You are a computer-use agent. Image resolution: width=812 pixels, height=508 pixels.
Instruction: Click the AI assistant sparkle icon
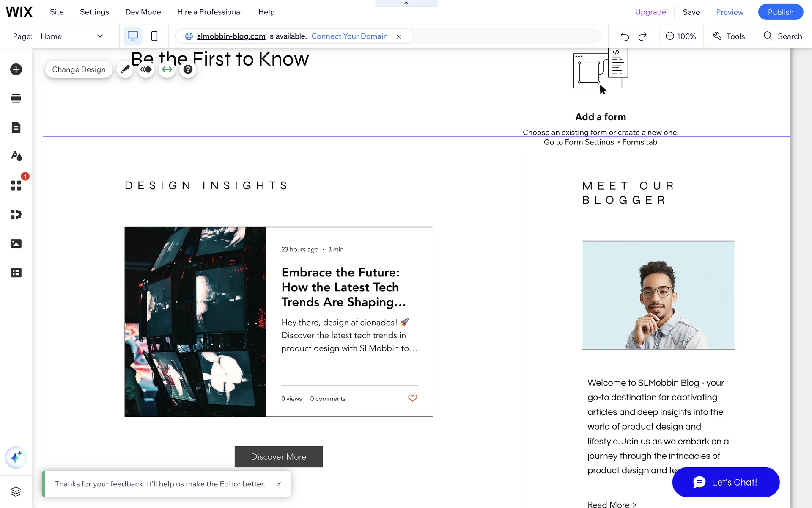click(x=16, y=458)
